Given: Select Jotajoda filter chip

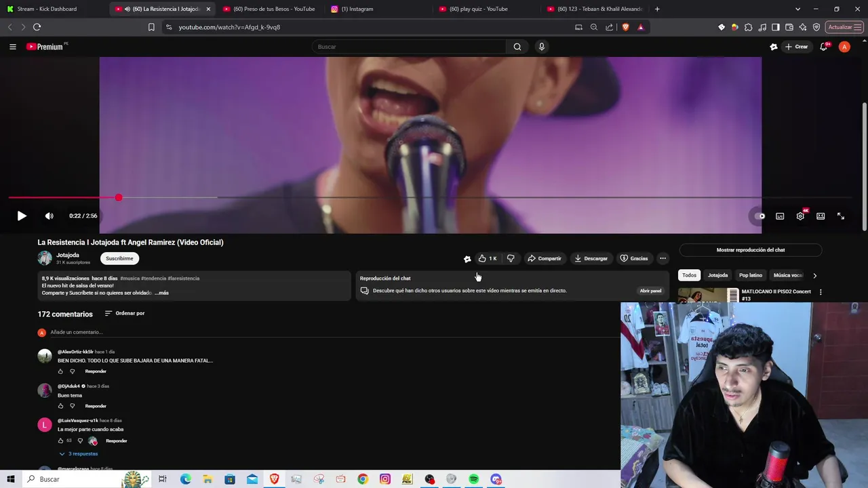Looking at the screenshot, I should click(x=717, y=275).
